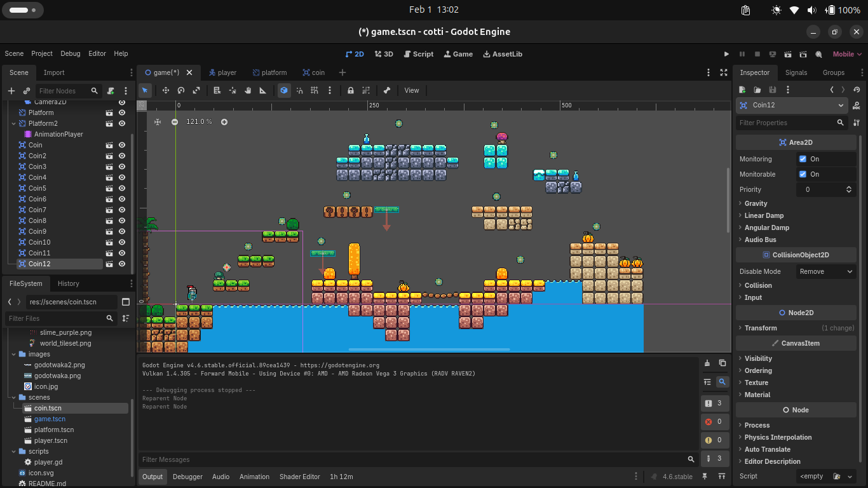Activate the Pan Mode hand tool

[248, 90]
